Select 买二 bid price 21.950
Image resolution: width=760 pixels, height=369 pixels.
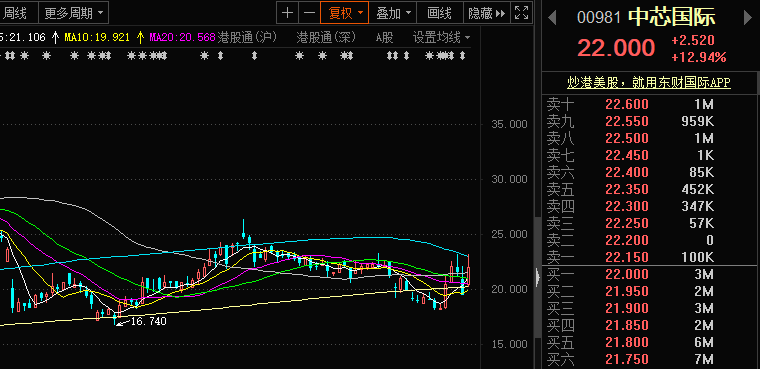pos(627,291)
